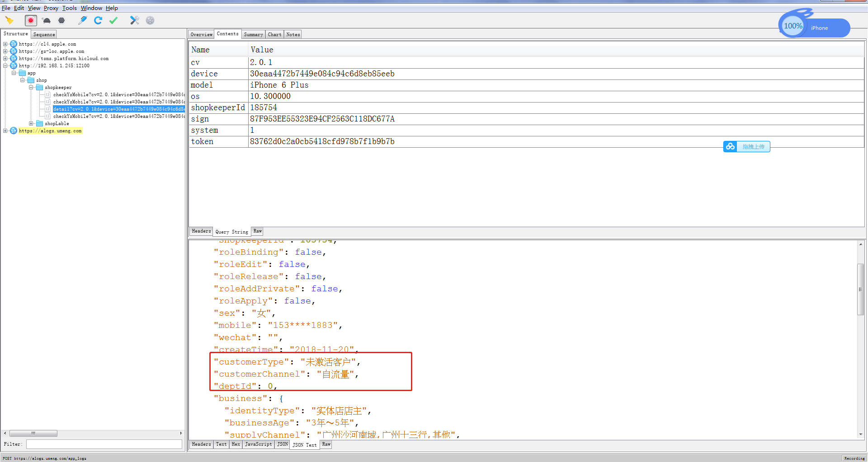Click the JSON icon of the first checkYsMobile
Viewport: 868px width, 462px height.
tap(48, 94)
